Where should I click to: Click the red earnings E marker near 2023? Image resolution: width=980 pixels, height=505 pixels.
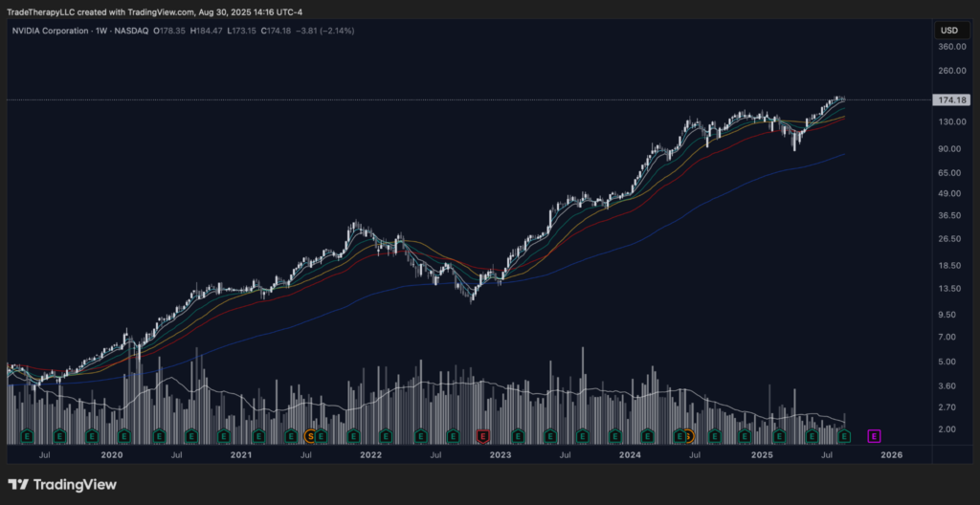[483, 436]
